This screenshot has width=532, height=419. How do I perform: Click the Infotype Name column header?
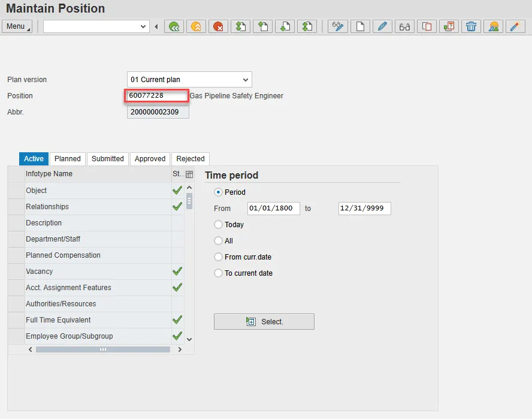coord(98,174)
